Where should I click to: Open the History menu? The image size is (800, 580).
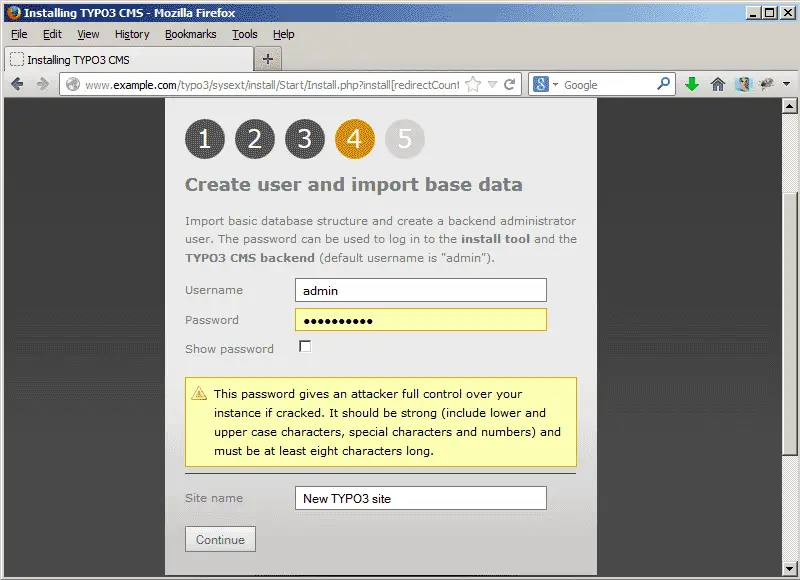132,34
